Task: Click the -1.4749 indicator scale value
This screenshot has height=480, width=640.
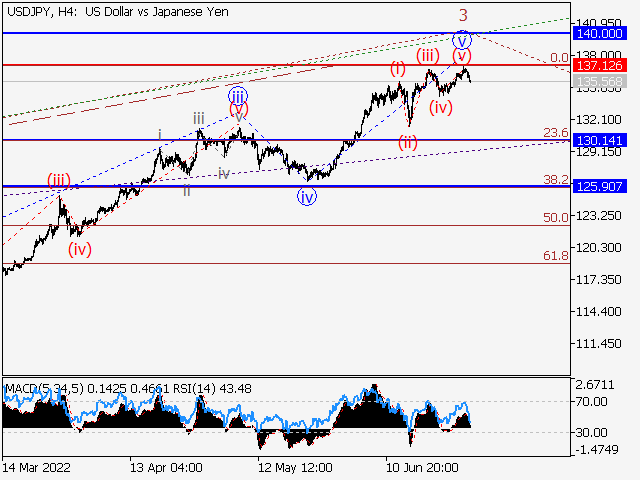Action: [597, 450]
